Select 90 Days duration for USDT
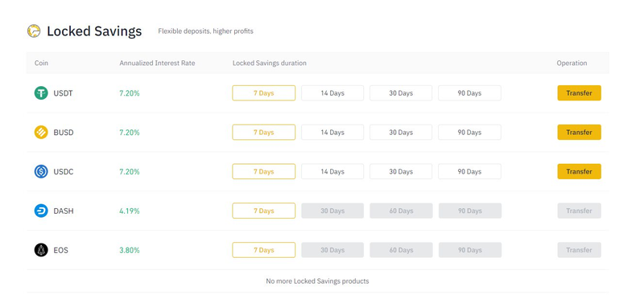Viewport: 644px width, 303px height. (x=469, y=93)
